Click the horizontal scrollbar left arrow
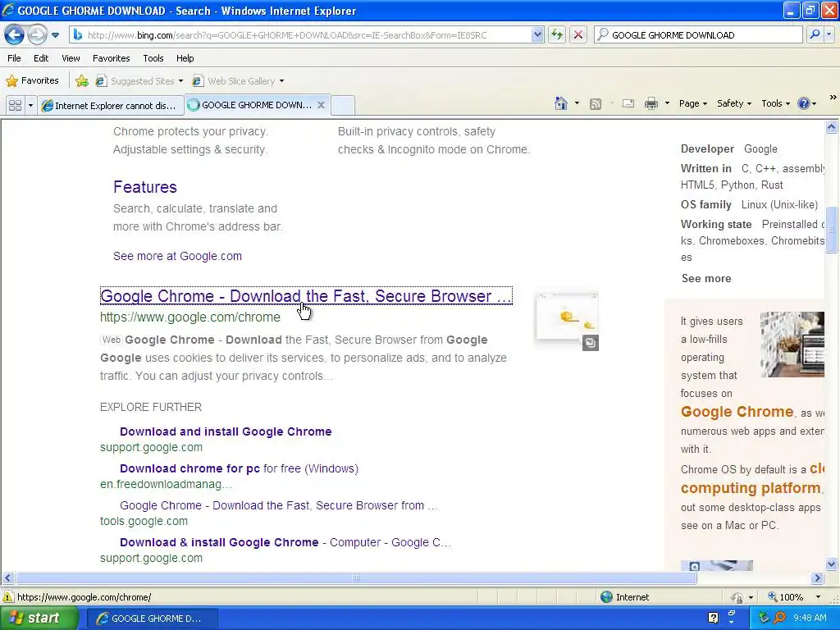Viewport: 840px width, 630px height. 7,578
